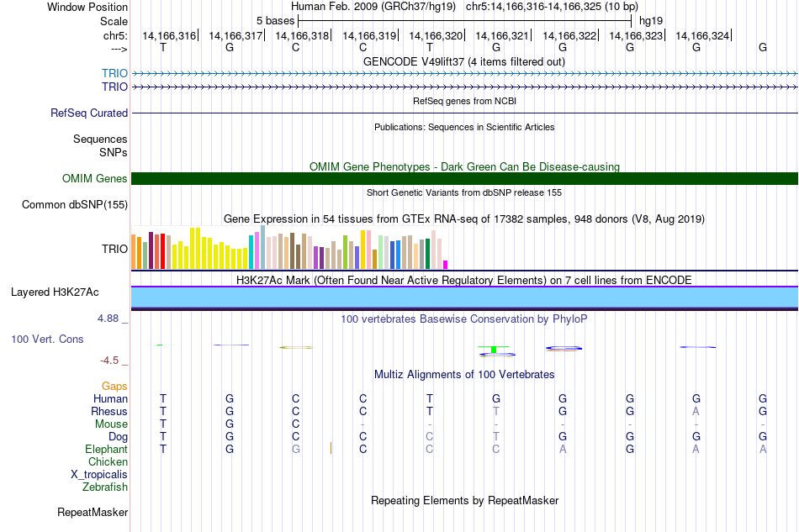Open the 100 Vert. Cons label

pos(47,339)
